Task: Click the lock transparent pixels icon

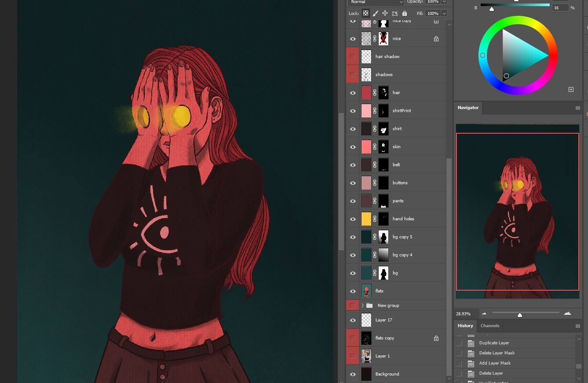Action: coord(365,13)
